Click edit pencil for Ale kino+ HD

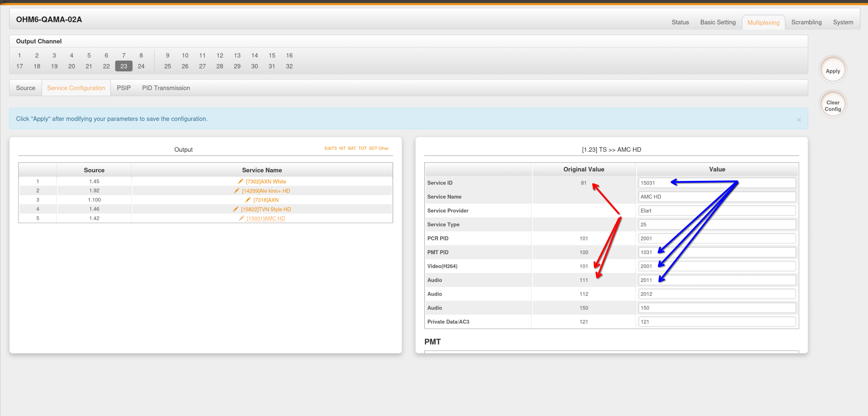pos(236,191)
